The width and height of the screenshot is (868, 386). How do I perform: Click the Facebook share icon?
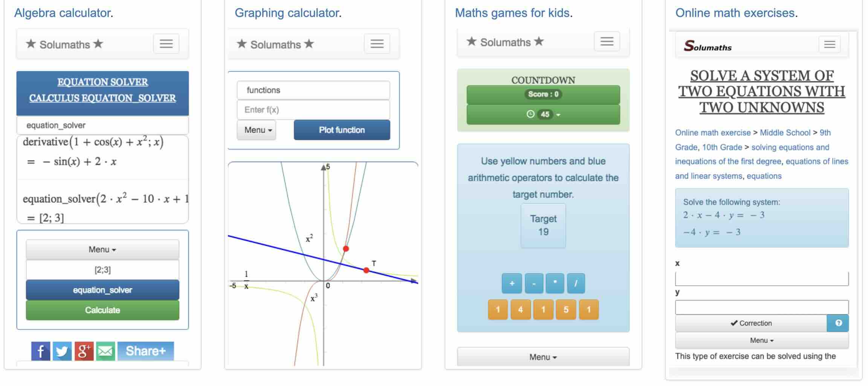tap(41, 351)
